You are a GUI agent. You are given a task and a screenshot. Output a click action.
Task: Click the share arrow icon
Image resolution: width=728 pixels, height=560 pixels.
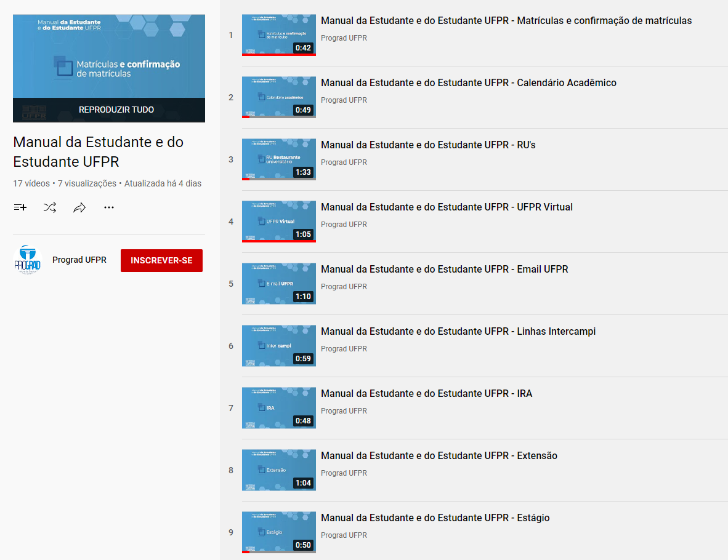[79, 208]
